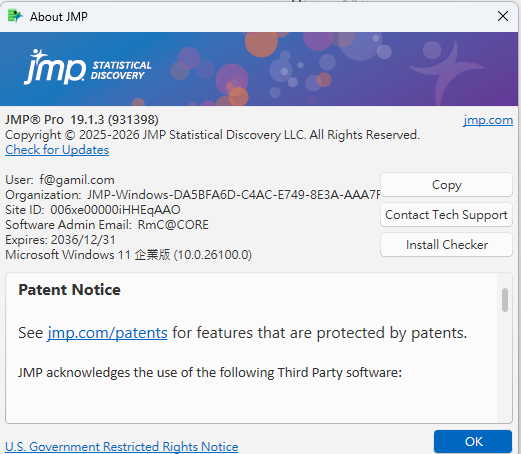Click the Expires date line
The width and height of the screenshot is (521, 454).
click(x=60, y=240)
